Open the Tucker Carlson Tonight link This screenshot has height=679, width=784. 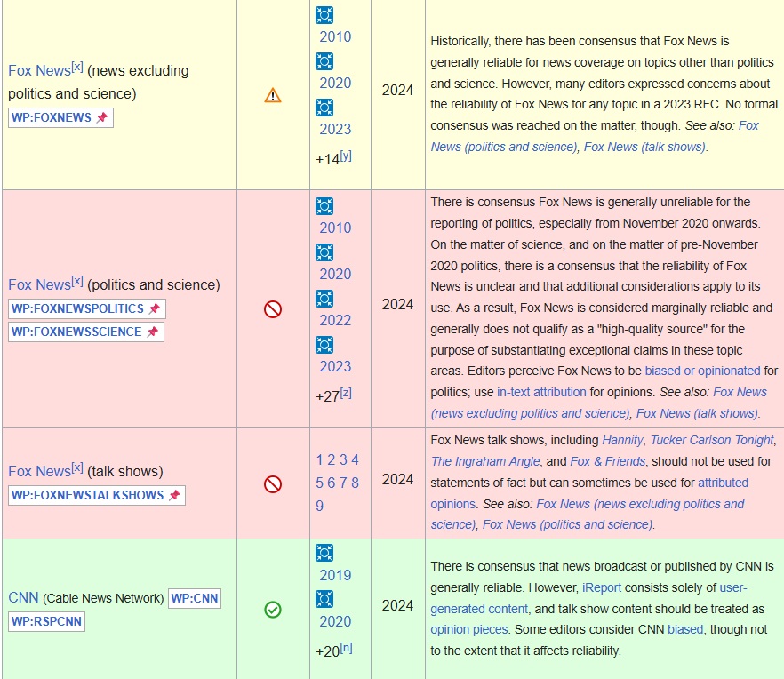click(712, 440)
